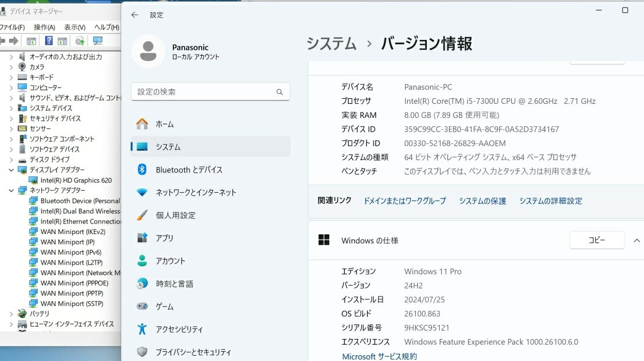644x361 pixels.
Task: Click the scan for hardware changes icon
Action: (98, 41)
